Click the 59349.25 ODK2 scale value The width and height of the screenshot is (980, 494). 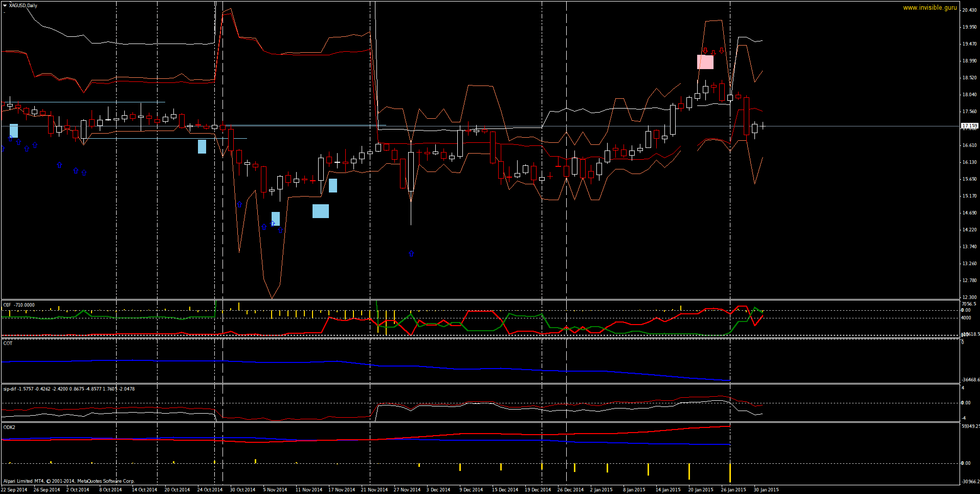click(971, 426)
